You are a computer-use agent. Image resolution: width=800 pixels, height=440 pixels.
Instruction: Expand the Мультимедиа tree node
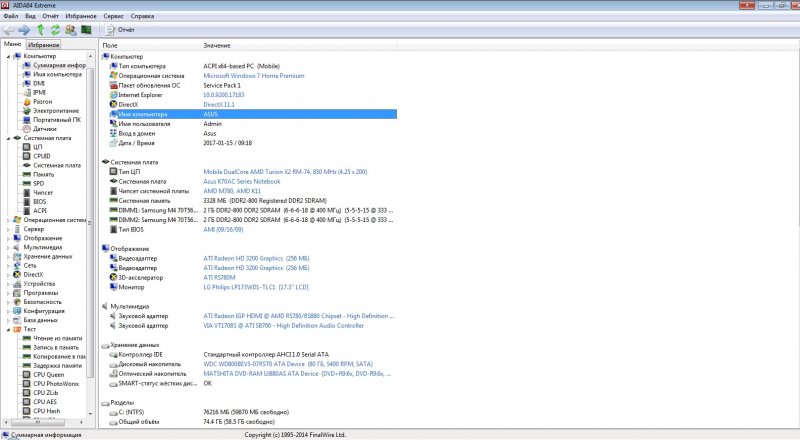point(7,247)
